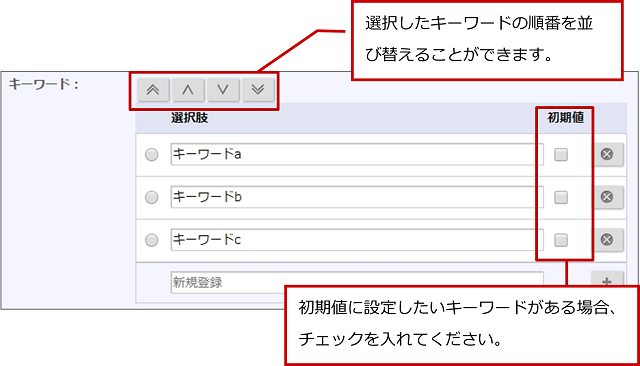Click the キーワードc text field
The width and height of the screenshot is (640, 366).
(357, 240)
